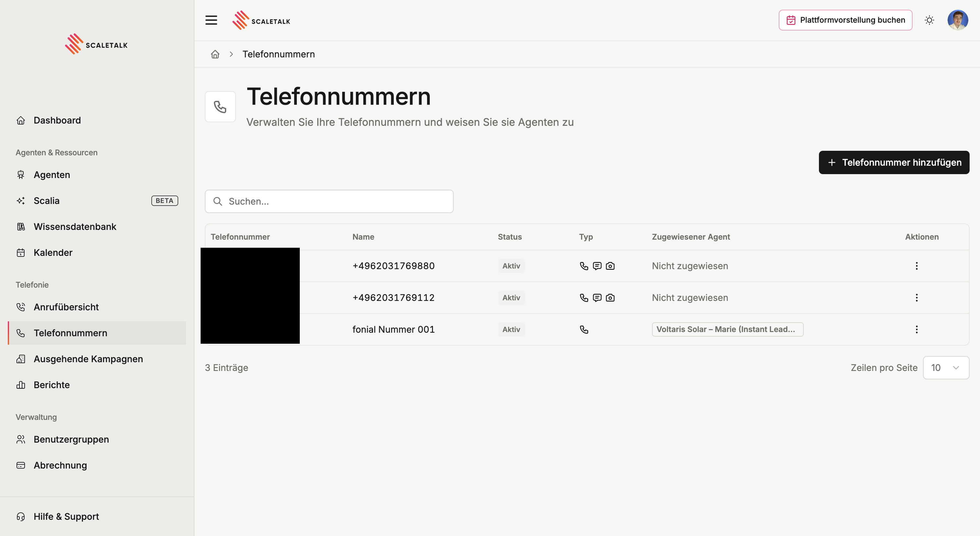
Task: Click voice phone icon in +4962031769880 row
Action: [584, 266]
